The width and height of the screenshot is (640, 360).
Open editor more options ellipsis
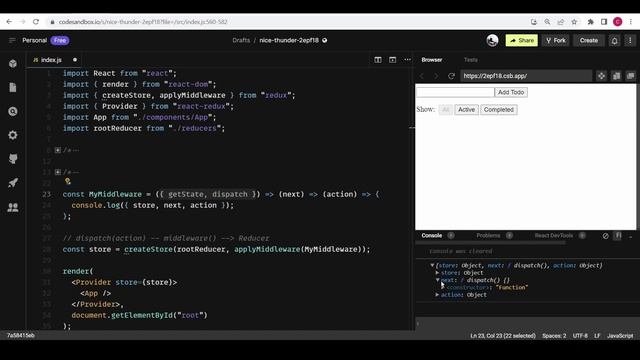(x=407, y=60)
